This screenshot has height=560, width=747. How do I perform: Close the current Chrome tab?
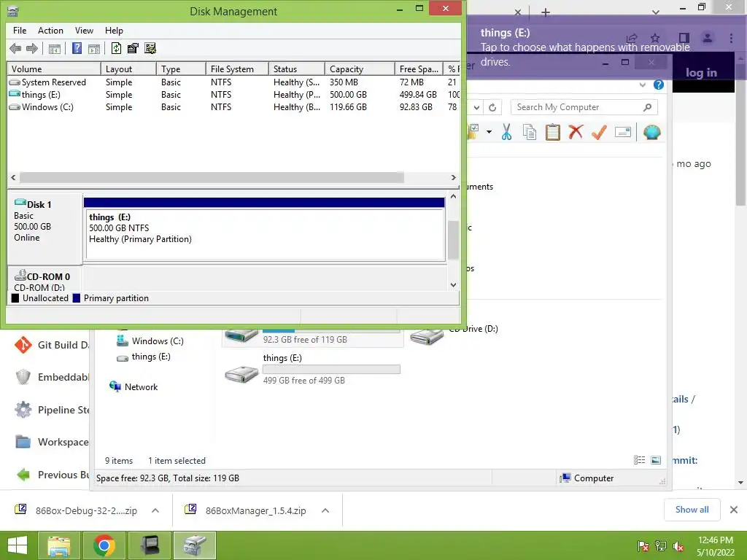(518, 12)
